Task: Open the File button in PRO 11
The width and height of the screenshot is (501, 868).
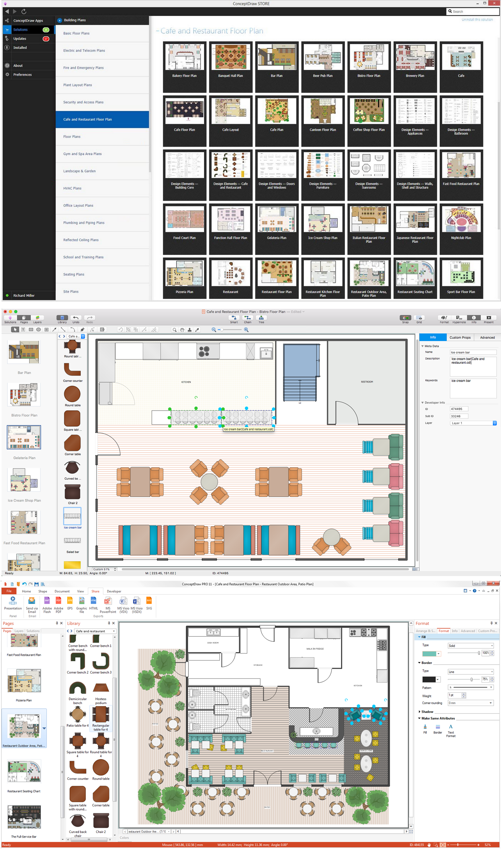Action: (9, 591)
